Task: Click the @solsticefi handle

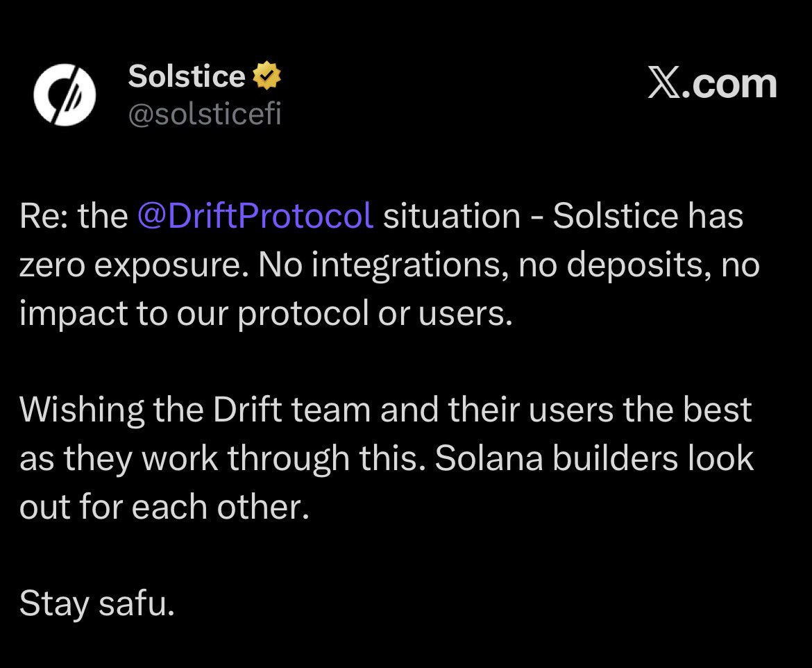Action: tap(204, 114)
